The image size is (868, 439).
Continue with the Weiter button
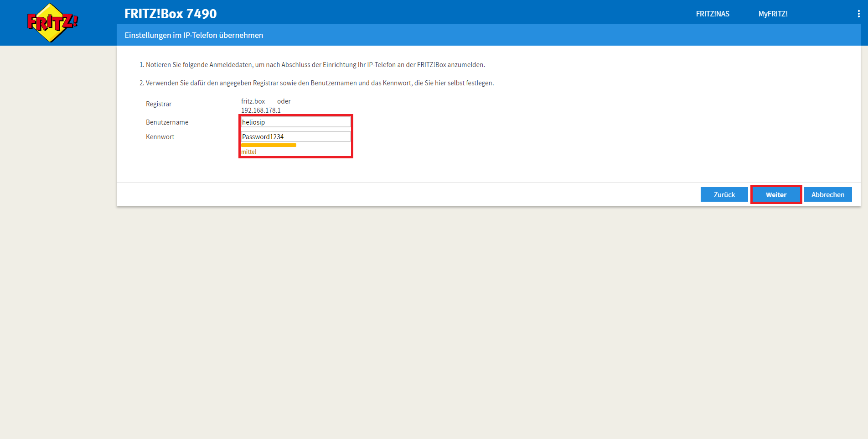click(x=776, y=195)
